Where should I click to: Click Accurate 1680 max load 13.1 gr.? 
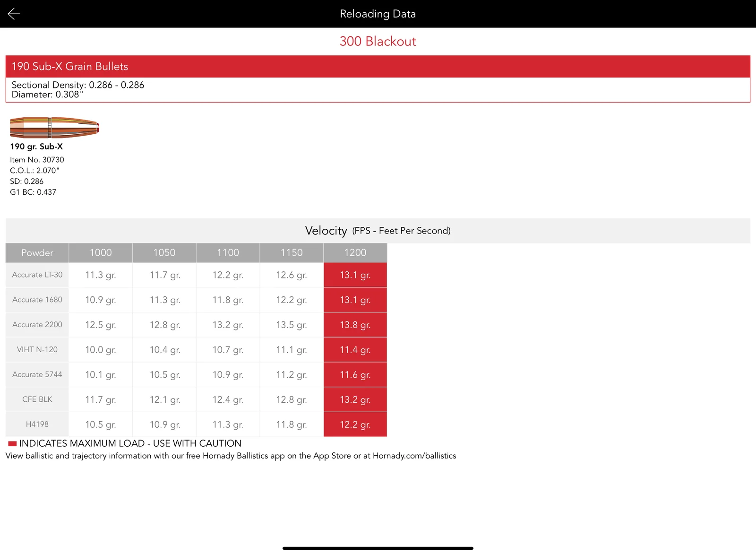355,300
